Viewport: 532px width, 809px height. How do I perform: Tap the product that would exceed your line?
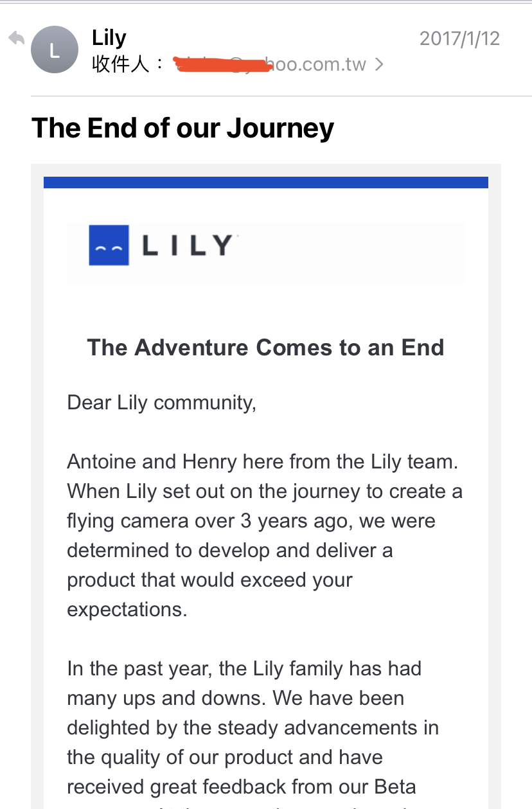click(209, 580)
